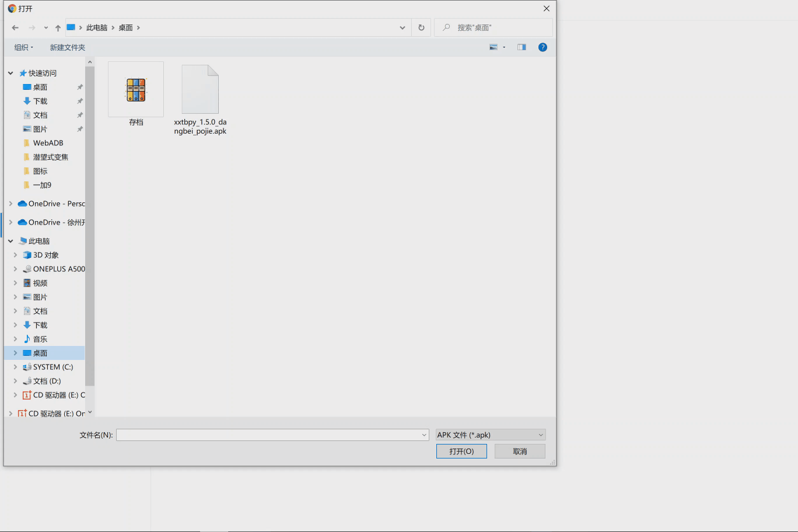Open APK 文件 (*.apk) type dropdown
The height and width of the screenshot is (532, 798).
tap(491, 435)
